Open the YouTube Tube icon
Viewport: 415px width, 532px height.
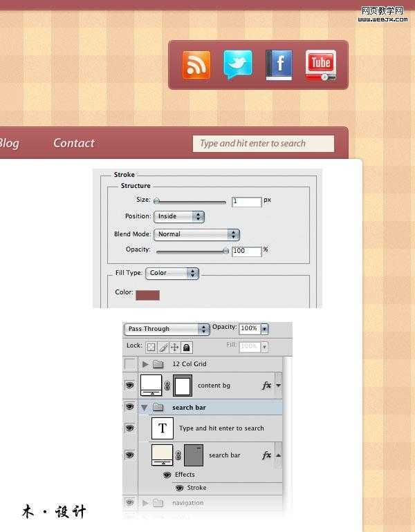pyautogui.click(x=321, y=65)
